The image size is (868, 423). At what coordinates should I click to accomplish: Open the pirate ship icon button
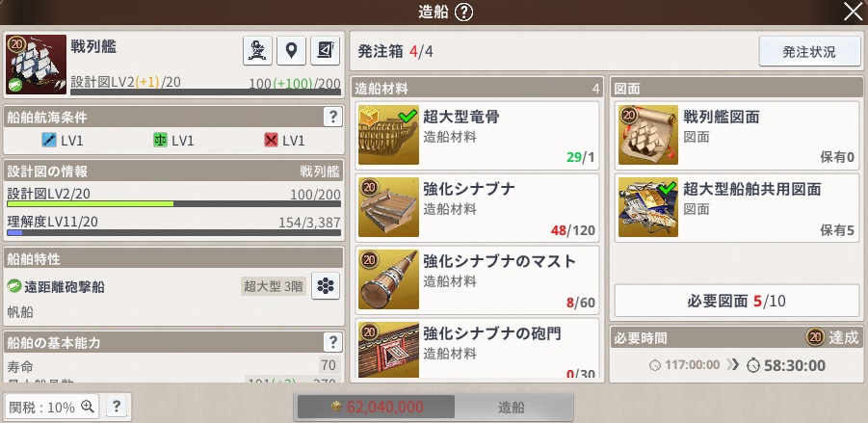257,51
